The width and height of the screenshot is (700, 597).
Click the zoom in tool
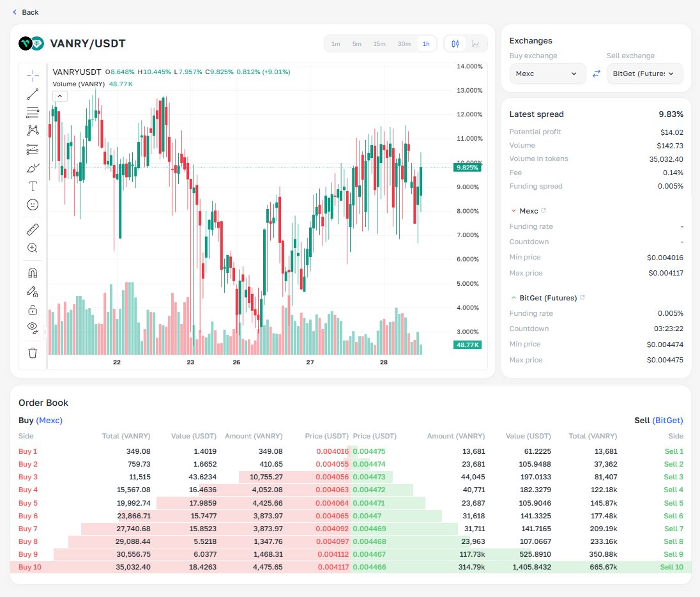click(x=33, y=248)
